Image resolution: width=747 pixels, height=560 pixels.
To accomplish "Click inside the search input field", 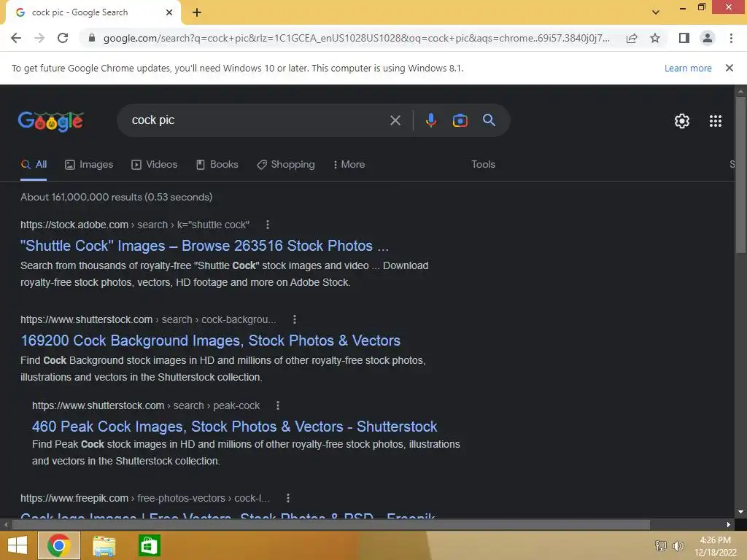I will click(258, 120).
